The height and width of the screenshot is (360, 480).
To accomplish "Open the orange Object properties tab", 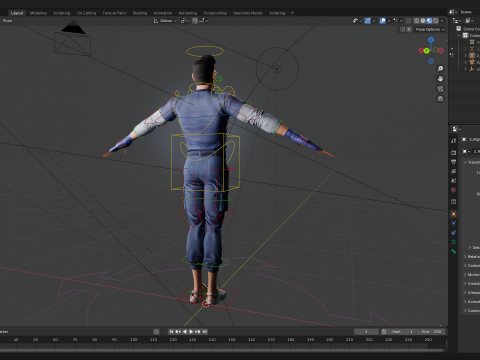I will click(x=454, y=214).
